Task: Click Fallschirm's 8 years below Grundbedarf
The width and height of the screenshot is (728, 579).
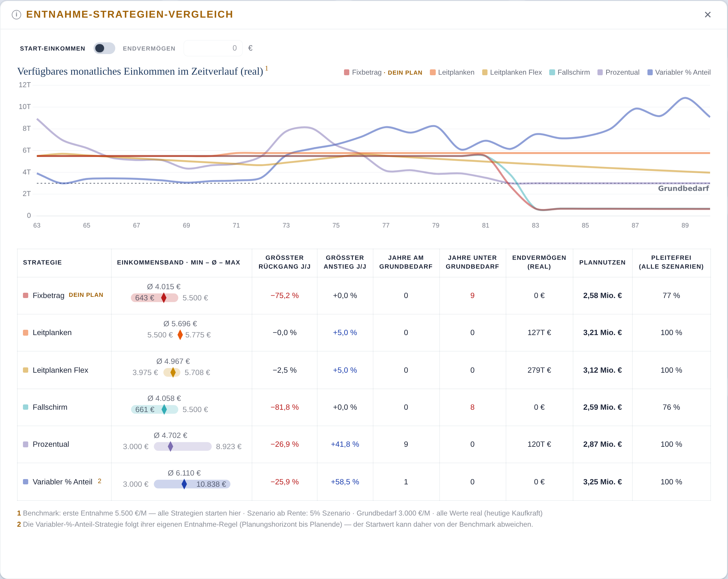Action: pyautogui.click(x=472, y=407)
